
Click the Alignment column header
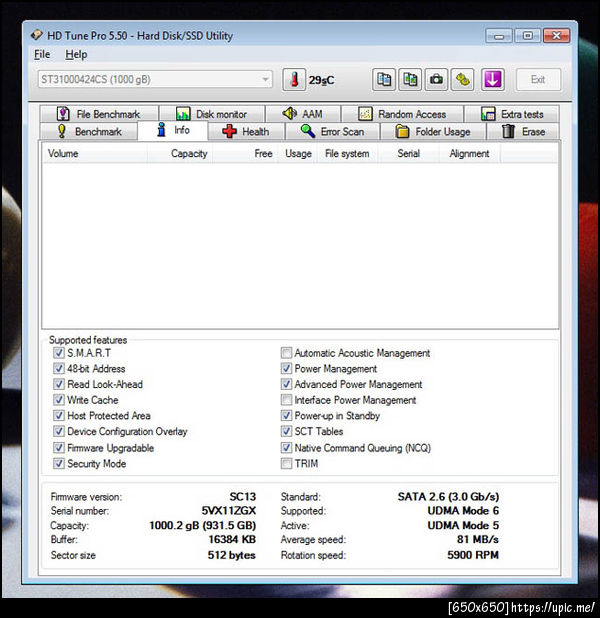pos(470,153)
